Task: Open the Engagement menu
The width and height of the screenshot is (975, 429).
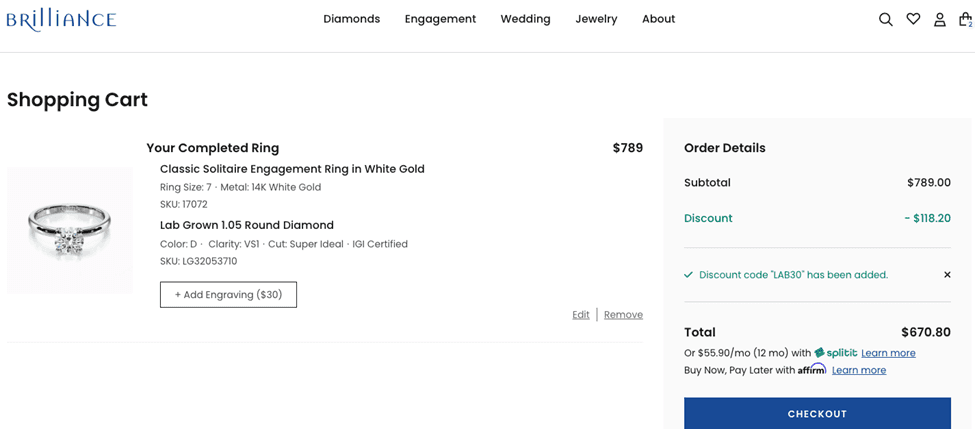Action: point(440,19)
